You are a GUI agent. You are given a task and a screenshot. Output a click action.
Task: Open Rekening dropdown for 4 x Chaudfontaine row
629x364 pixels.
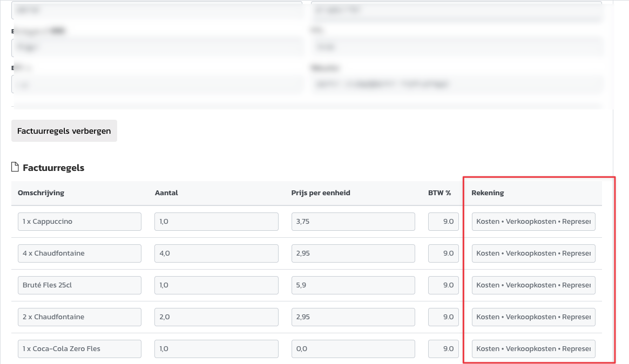point(533,253)
